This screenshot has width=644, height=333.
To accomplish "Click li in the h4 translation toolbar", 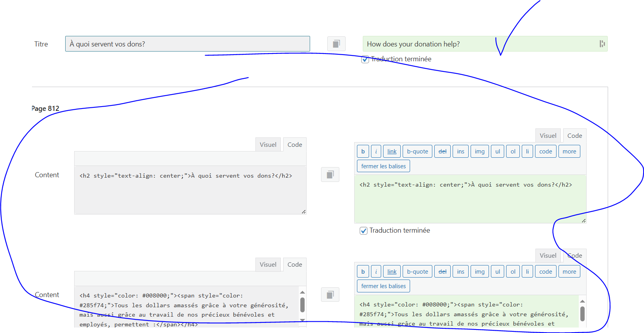I will pos(527,272).
